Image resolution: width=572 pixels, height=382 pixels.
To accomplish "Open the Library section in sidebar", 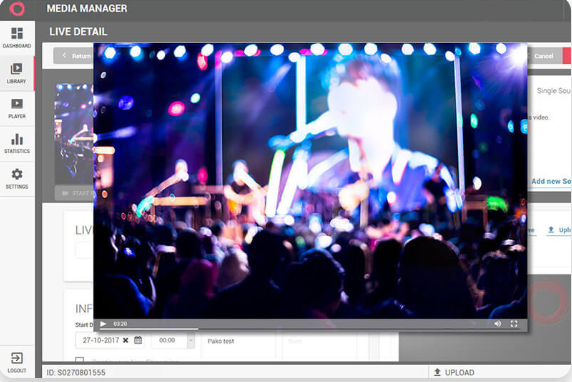I will [x=17, y=73].
